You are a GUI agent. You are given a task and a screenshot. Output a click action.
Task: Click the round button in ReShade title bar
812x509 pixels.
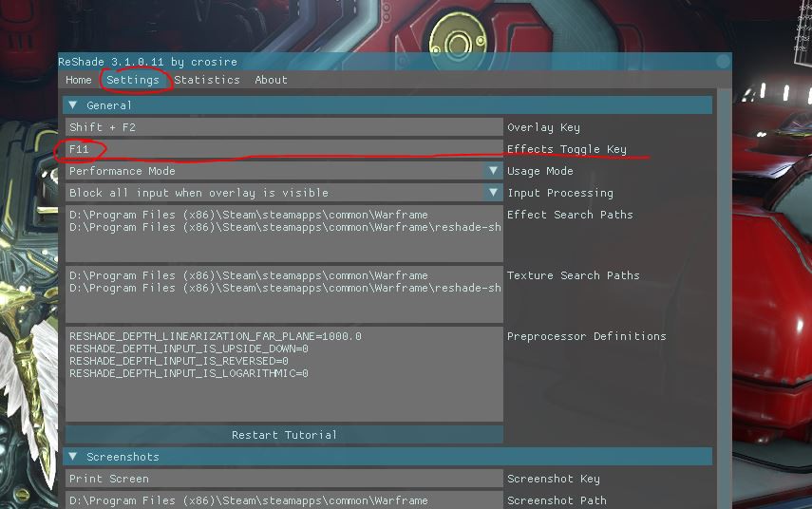[723, 62]
